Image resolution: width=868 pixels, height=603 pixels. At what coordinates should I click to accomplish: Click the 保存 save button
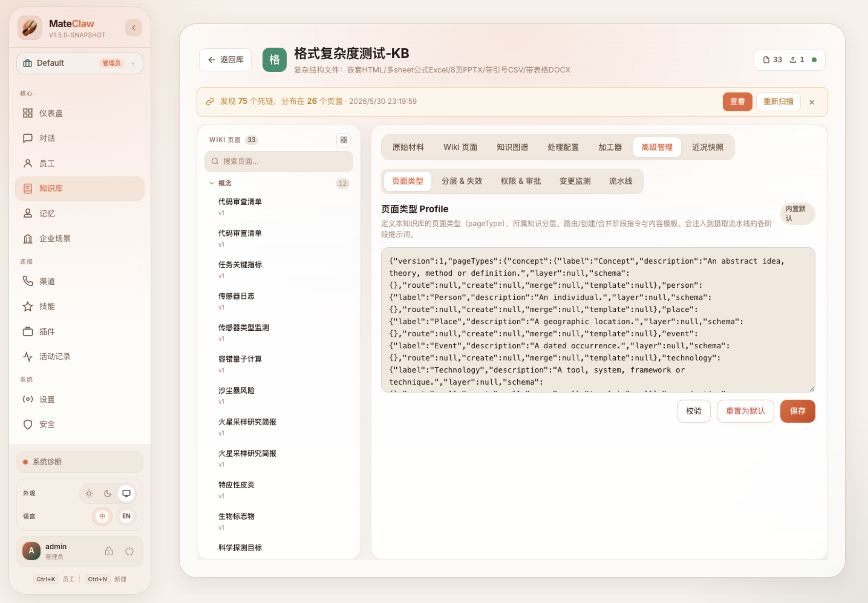click(x=798, y=411)
